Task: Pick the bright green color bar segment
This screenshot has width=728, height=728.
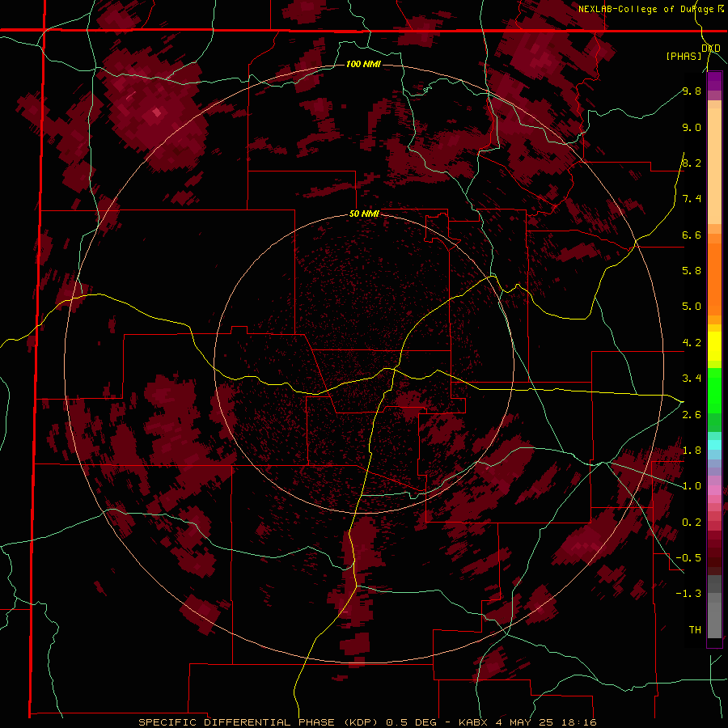Action: click(x=714, y=391)
